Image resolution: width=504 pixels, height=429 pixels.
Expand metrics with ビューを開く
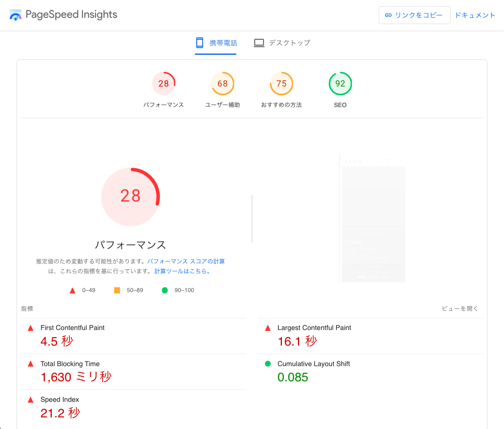460,309
